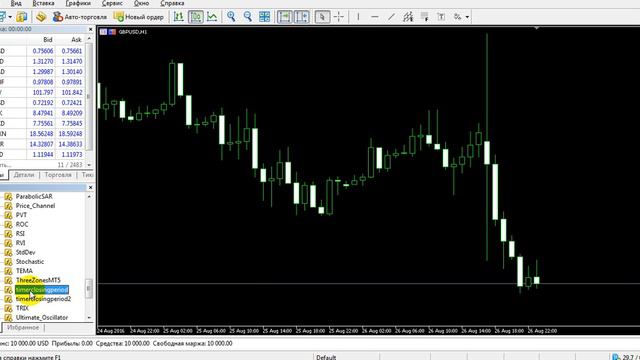Switch to the Торговля tab
640x360 pixels.
[x=58, y=175]
